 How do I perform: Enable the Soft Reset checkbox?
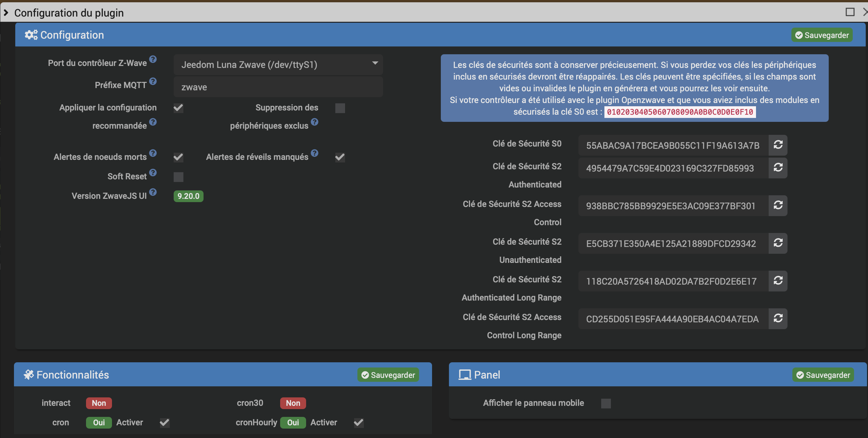[178, 177]
